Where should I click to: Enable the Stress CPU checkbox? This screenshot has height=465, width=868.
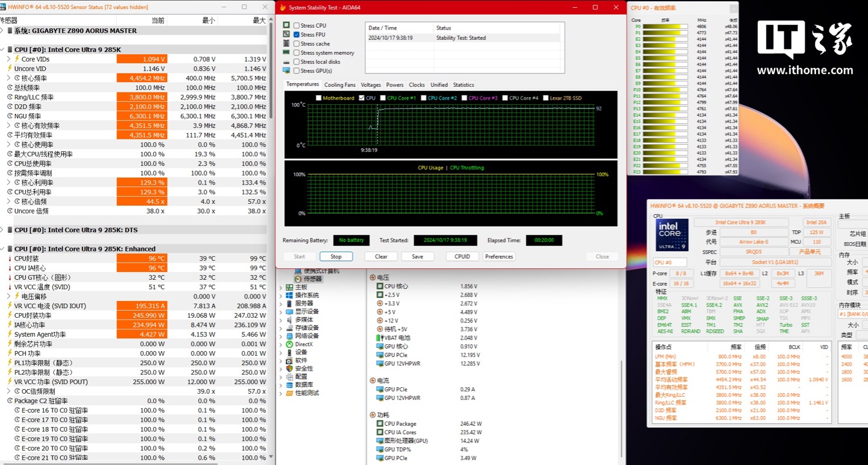click(297, 25)
